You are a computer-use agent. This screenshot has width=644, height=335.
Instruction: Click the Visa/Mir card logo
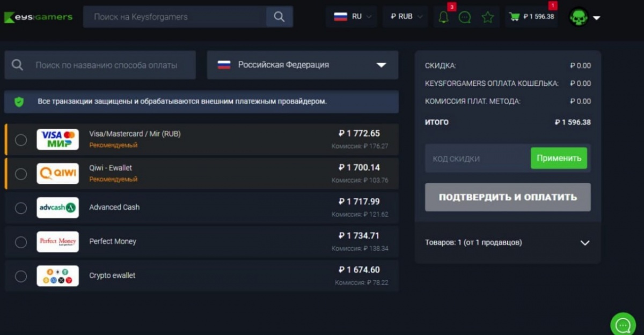(x=57, y=139)
